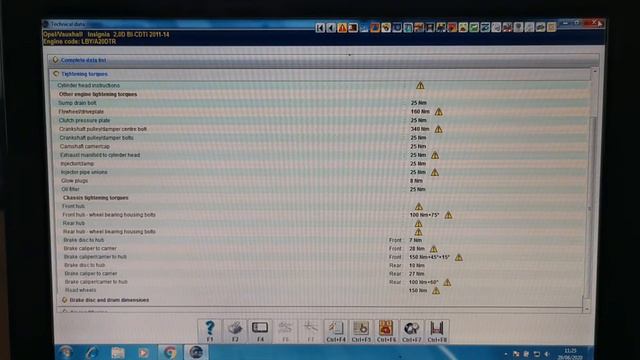The width and height of the screenshot is (640, 360).
Task: Open Google Chrome from the taskbar
Action: (x=170, y=352)
